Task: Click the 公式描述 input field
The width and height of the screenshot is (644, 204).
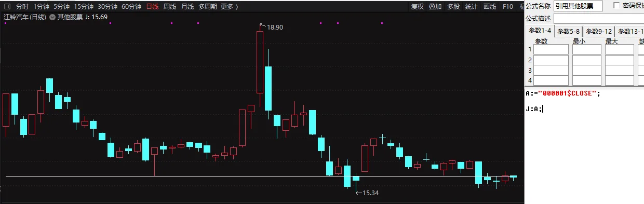Action: (599, 18)
